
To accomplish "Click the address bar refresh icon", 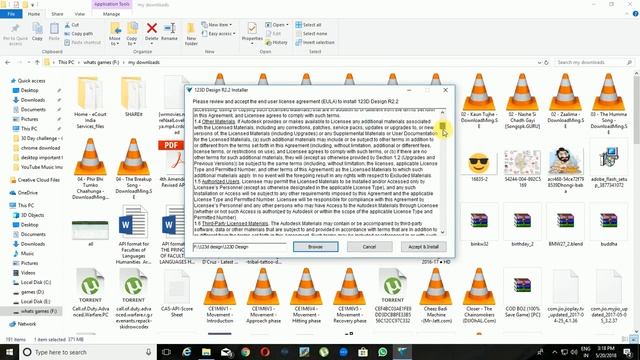I will click(547, 62).
